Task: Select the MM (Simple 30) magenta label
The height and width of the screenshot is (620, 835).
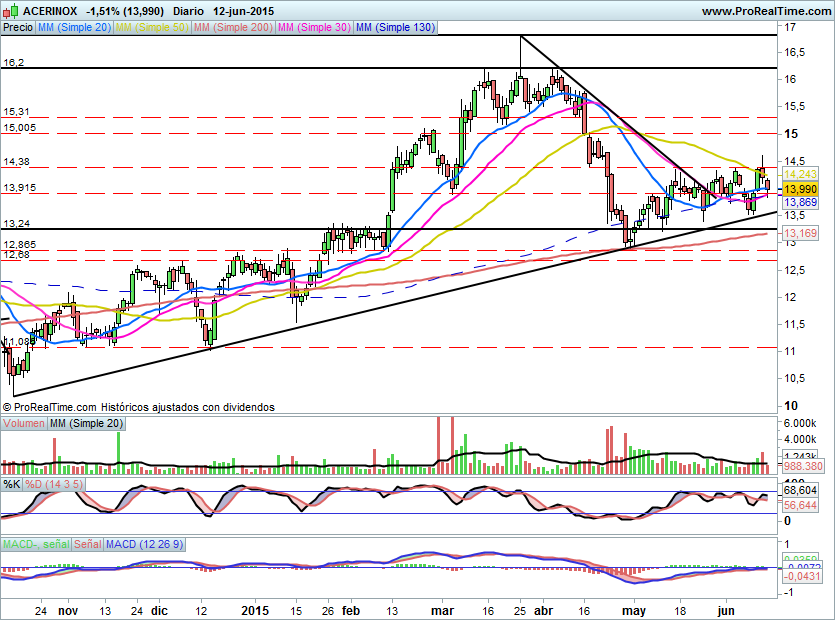Action: [x=313, y=28]
